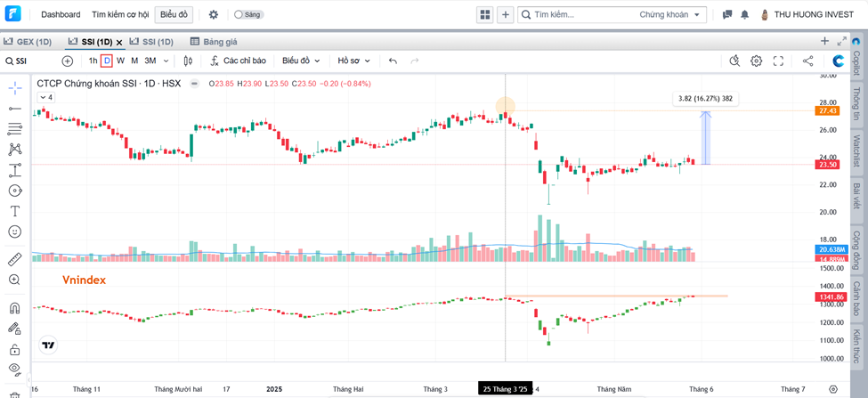
Task: Select the 1h timeframe
Action: [x=93, y=61]
